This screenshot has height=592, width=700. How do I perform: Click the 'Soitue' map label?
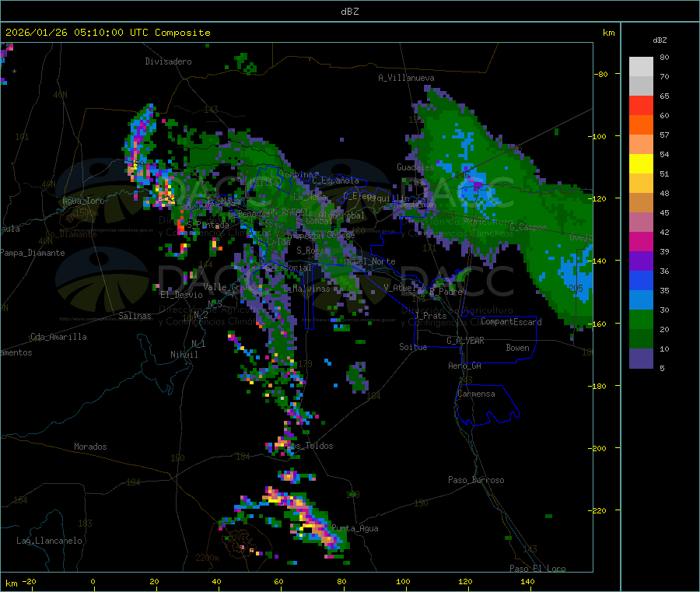pos(413,347)
